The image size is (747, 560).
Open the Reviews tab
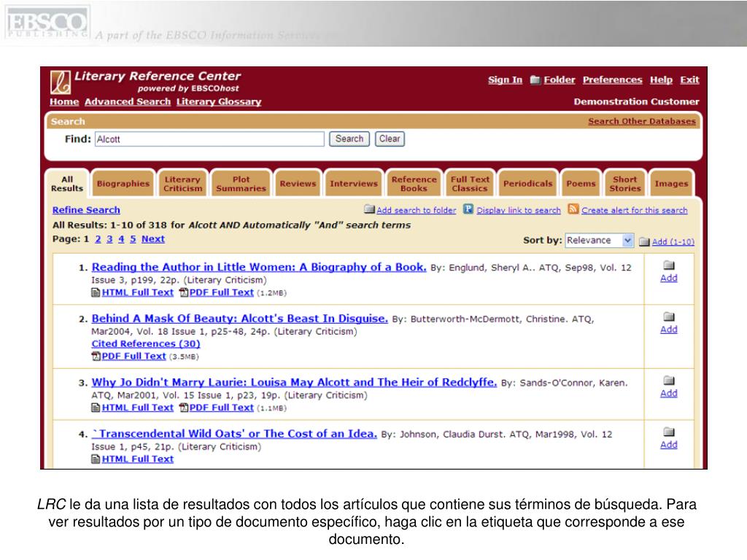tap(298, 184)
